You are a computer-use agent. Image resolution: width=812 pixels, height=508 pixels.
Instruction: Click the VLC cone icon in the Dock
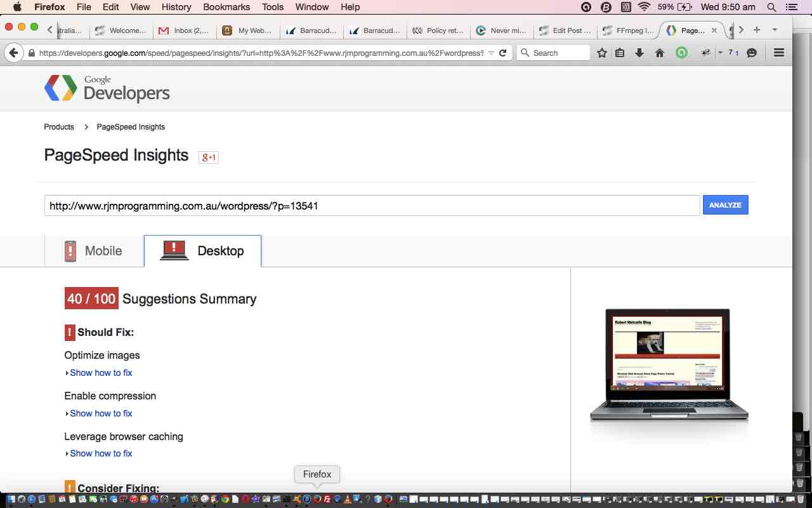348,500
